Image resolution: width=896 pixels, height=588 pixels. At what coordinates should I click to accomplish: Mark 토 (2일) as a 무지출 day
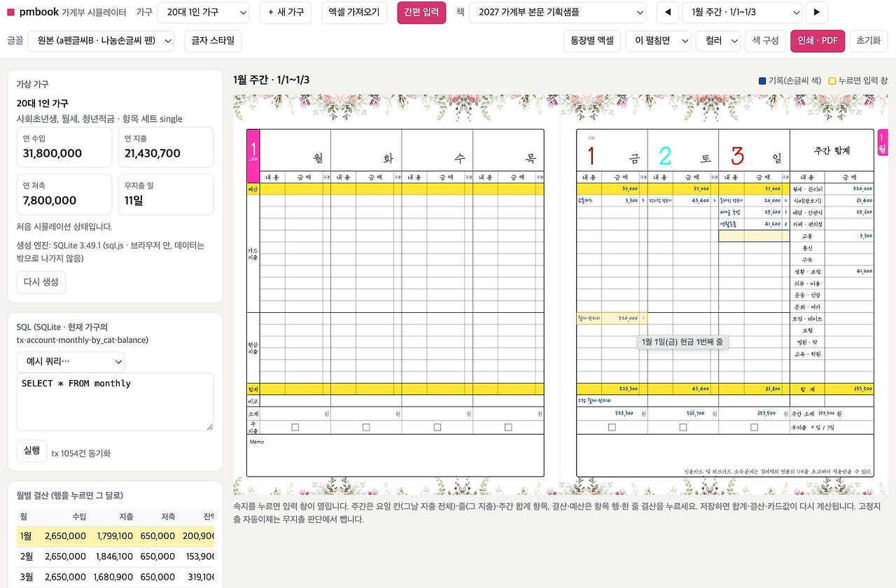683,427
